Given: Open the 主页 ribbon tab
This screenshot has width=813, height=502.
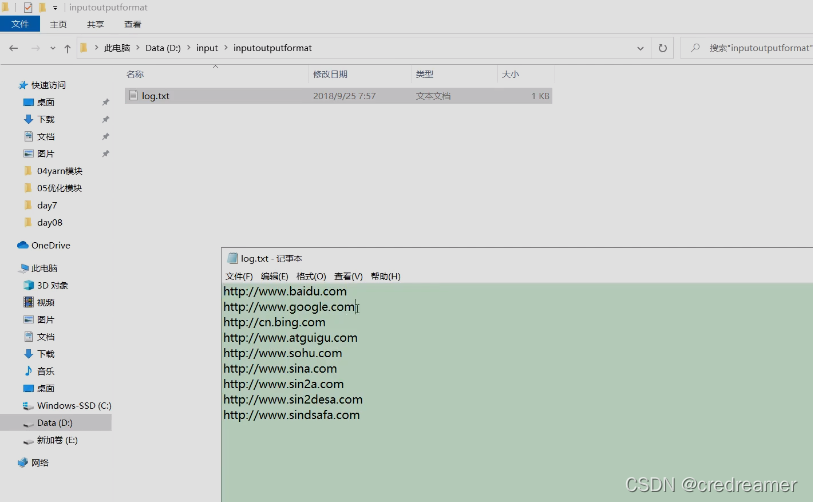Looking at the screenshot, I should (58, 24).
